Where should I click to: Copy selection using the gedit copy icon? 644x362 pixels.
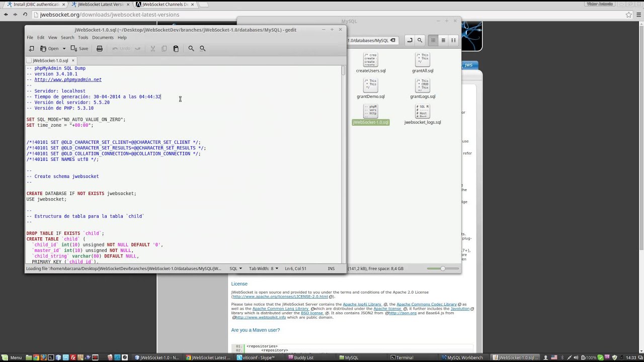(x=164, y=49)
